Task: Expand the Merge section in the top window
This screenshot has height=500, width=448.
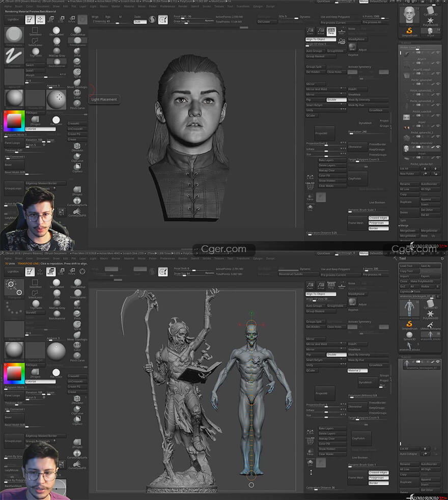Action: pos(404,226)
